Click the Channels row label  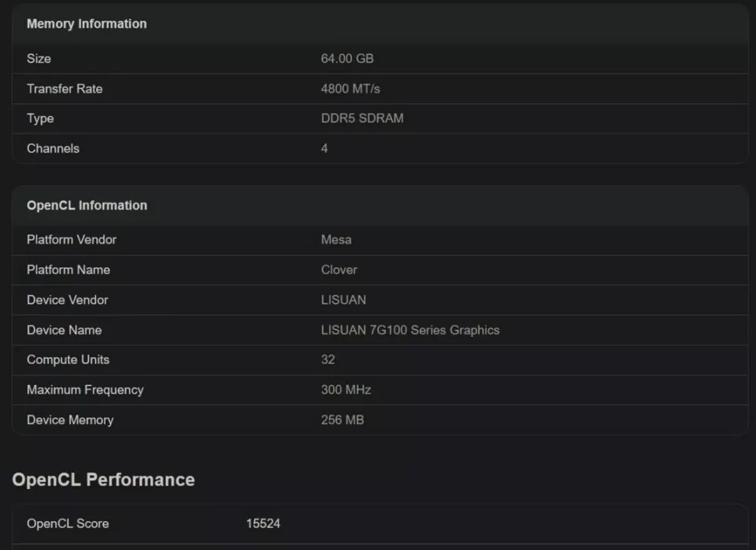pyautogui.click(x=53, y=148)
